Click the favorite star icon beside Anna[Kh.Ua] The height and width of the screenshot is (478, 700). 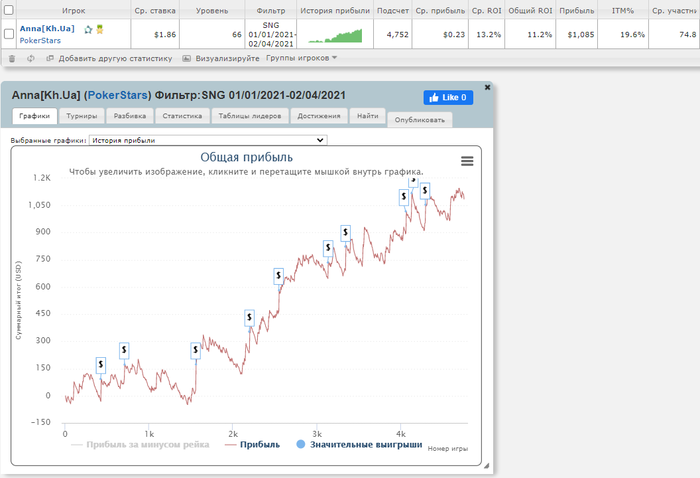pyautogui.click(x=88, y=29)
